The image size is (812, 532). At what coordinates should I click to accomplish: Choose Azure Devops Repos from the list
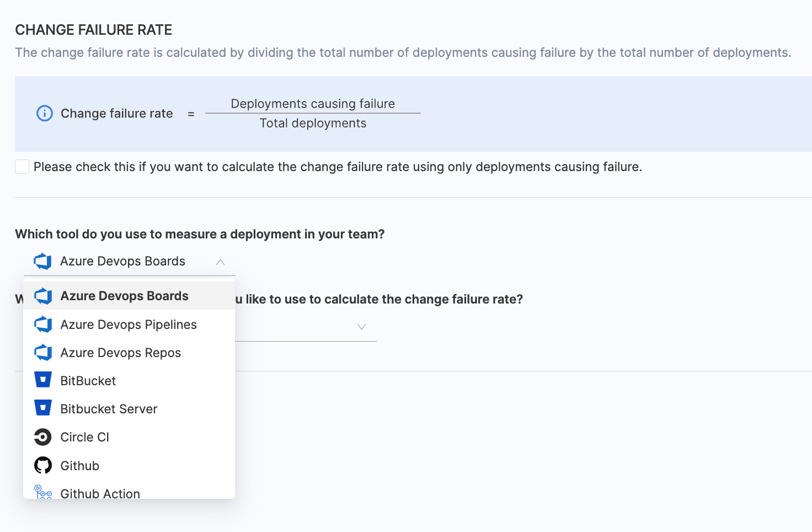(121, 353)
